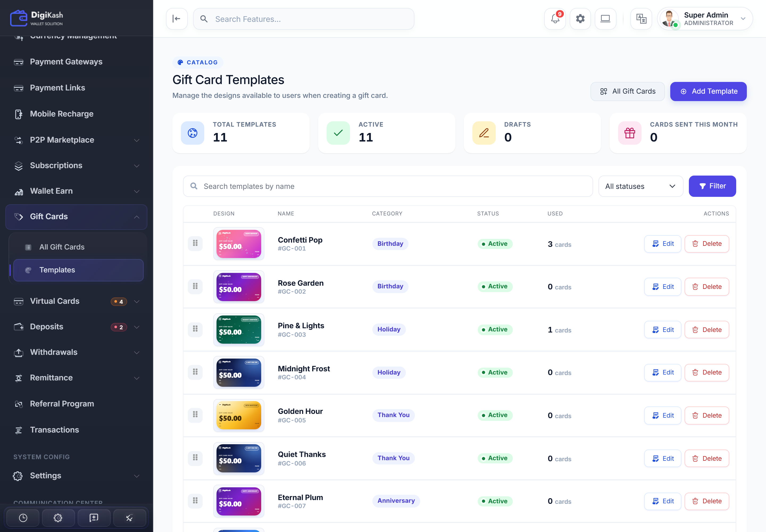Viewport: 766px width, 532px height.
Task: Click drag handle for Pine & Lights row
Action: point(195,329)
